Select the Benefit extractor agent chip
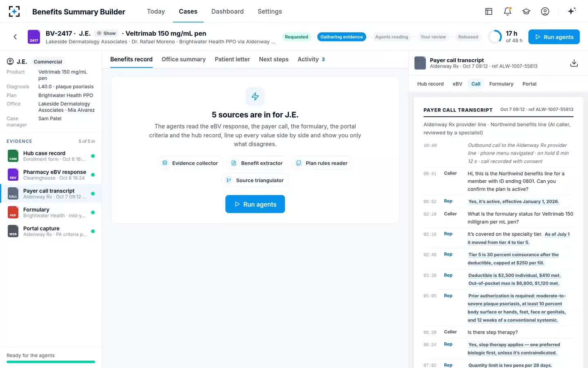 tap(257, 163)
